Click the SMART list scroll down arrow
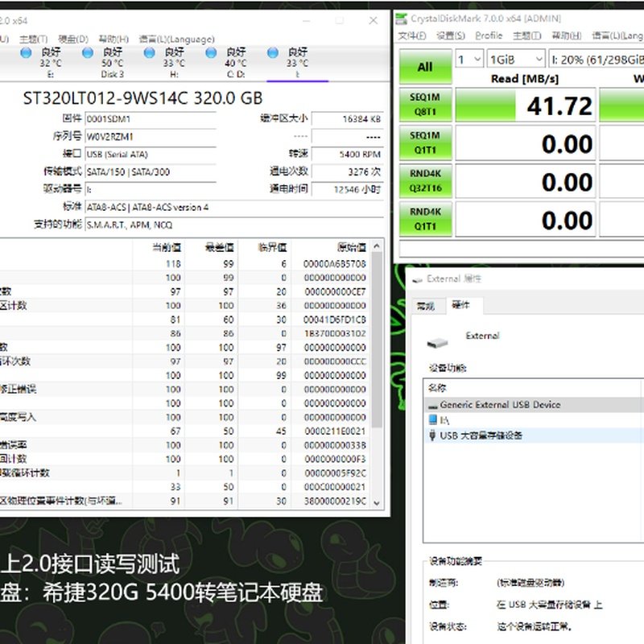The height and width of the screenshot is (644, 644). 377,503
